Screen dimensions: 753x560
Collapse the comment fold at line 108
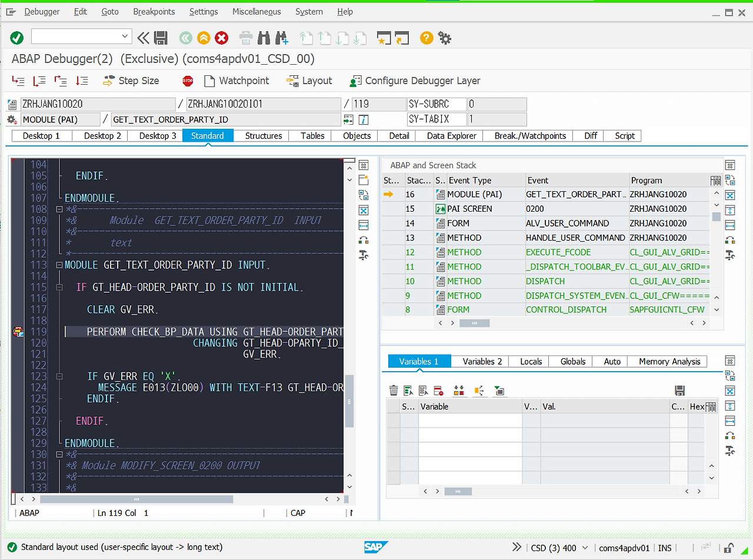(59, 209)
